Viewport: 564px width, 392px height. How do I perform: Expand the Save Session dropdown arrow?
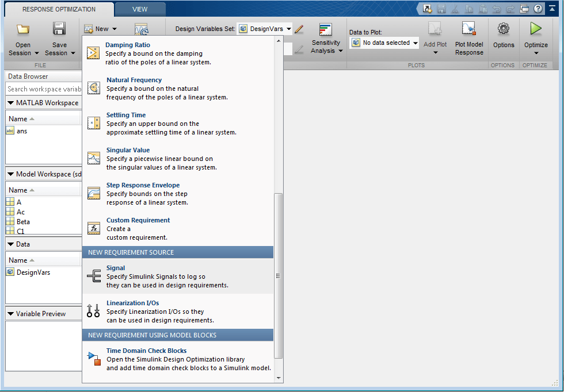tap(73, 53)
